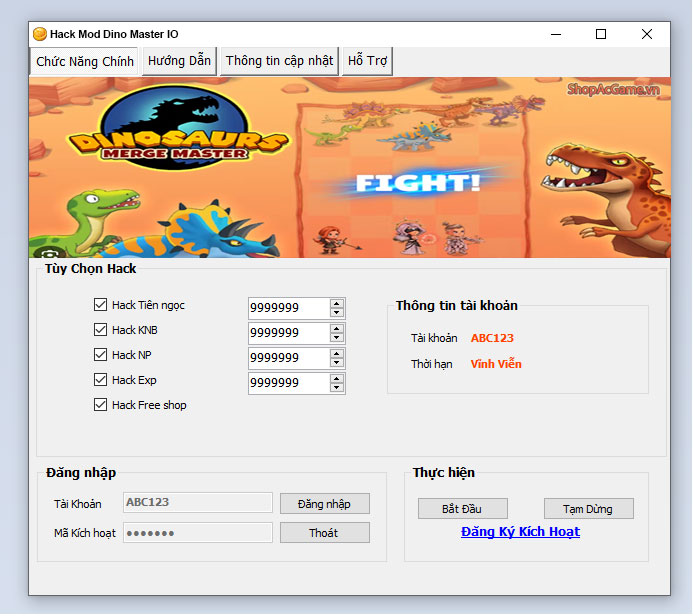
Task: Switch to the Hướng Dẫn tab
Action: pyautogui.click(x=179, y=61)
